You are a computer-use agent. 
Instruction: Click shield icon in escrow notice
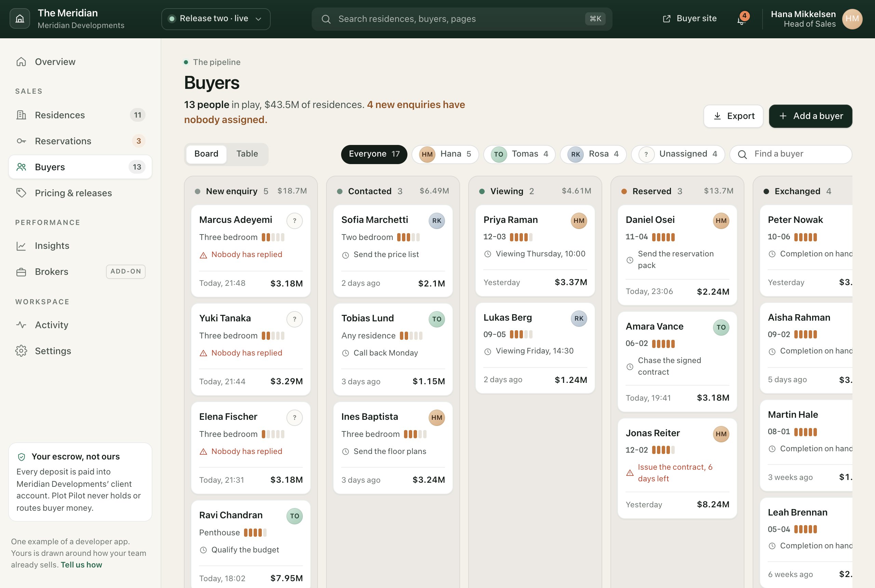click(22, 456)
